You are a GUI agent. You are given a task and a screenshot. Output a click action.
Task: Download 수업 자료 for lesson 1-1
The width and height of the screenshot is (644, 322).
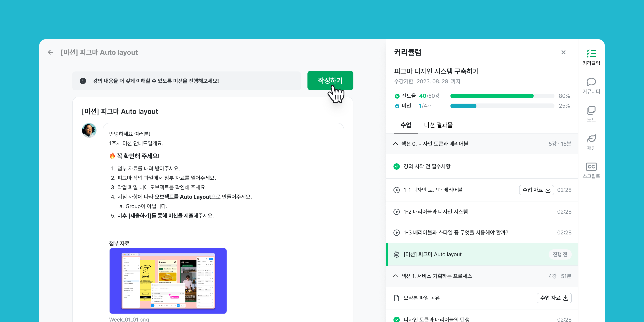tap(536, 190)
